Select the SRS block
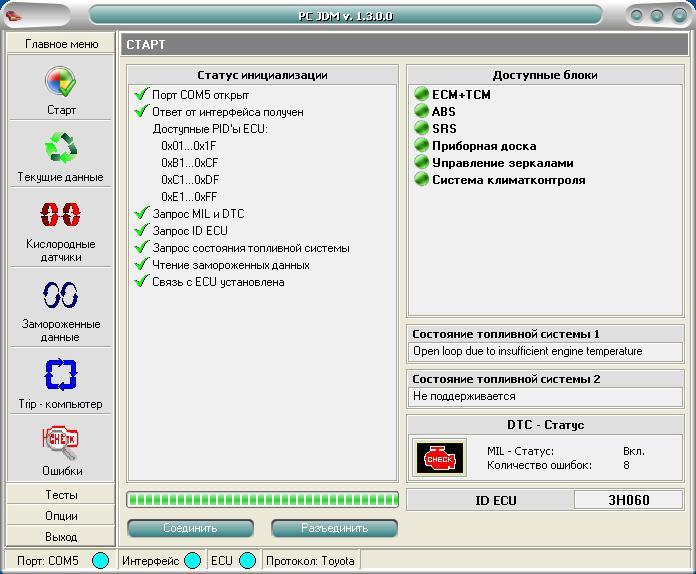696x574 pixels. coord(443,129)
